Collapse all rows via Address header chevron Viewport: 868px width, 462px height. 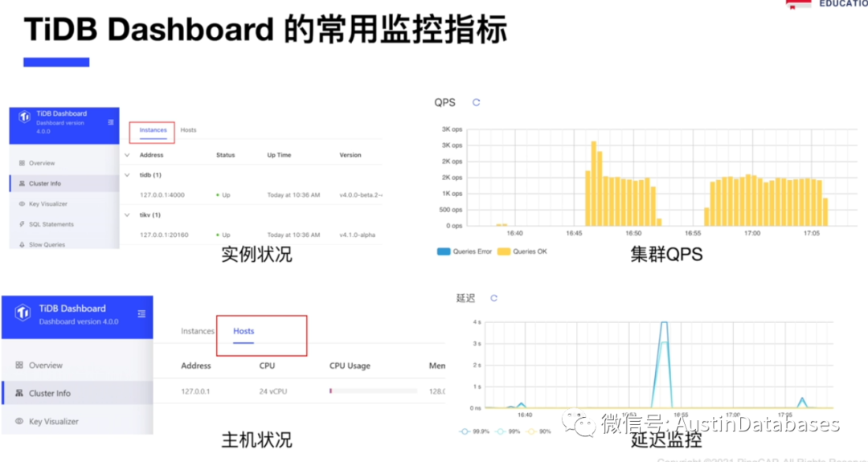pos(127,155)
